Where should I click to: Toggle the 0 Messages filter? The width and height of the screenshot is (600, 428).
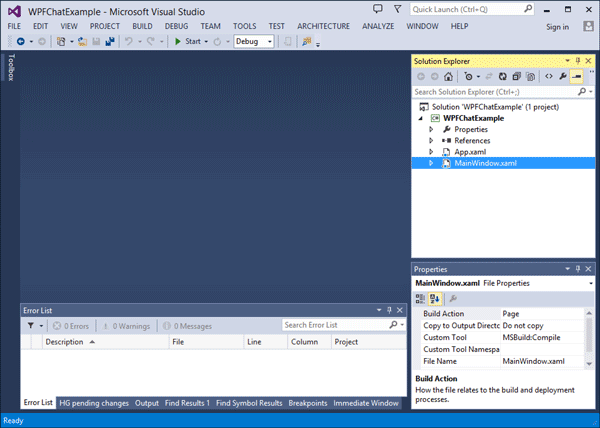coord(187,326)
